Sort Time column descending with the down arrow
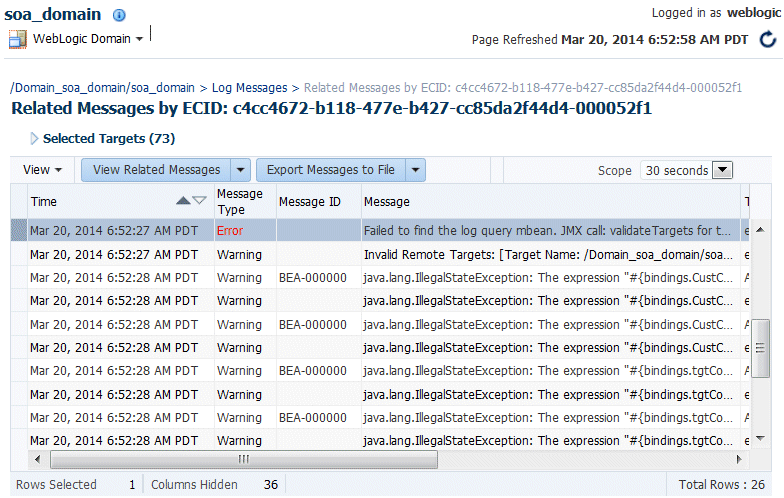Screen dimensions: 784x498 tap(199, 201)
